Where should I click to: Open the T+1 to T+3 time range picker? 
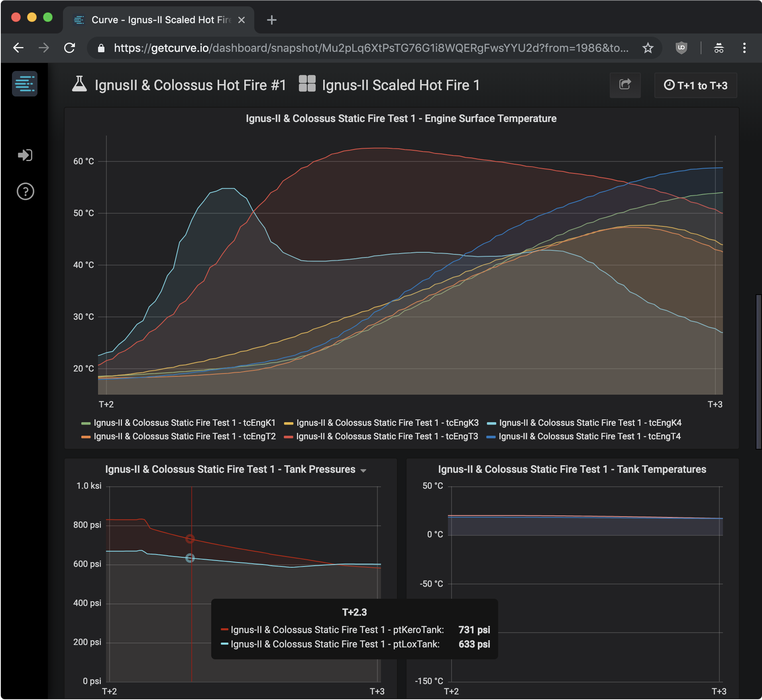pos(695,85)
